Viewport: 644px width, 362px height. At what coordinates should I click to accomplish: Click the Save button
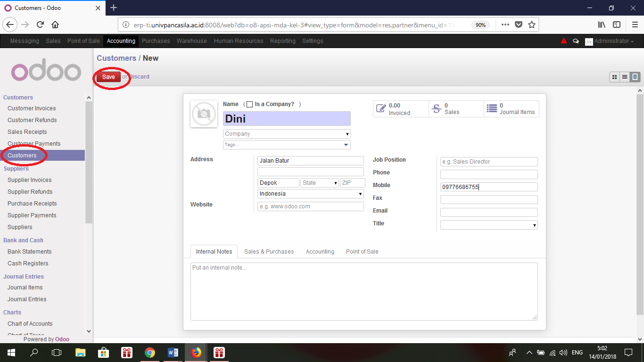click(x=108, y=77)
